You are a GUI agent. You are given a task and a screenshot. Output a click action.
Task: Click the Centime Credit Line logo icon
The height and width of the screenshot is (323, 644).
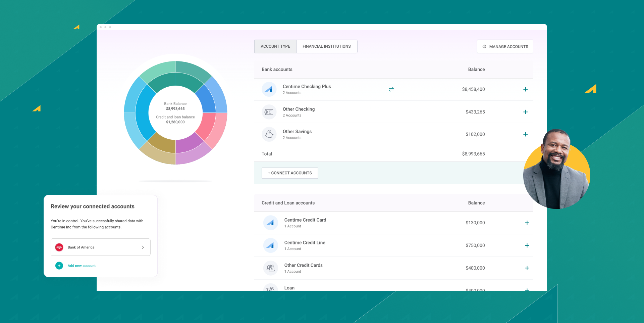click(271, 245)
